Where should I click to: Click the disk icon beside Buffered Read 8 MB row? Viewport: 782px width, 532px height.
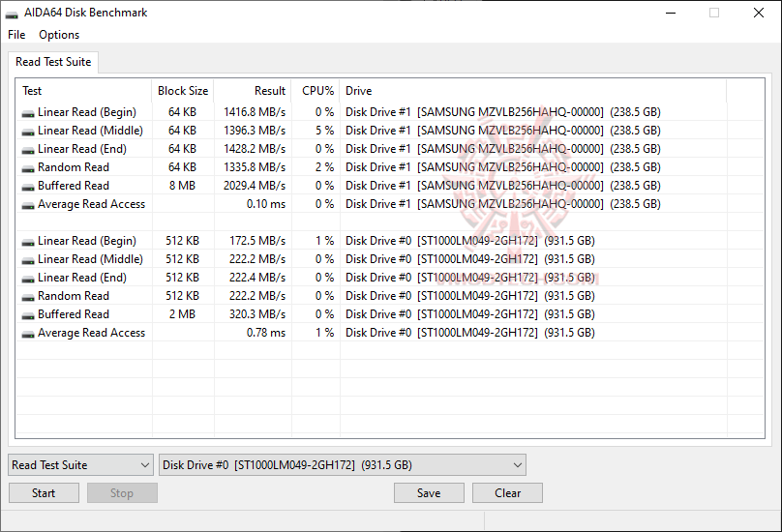point(28,188)
